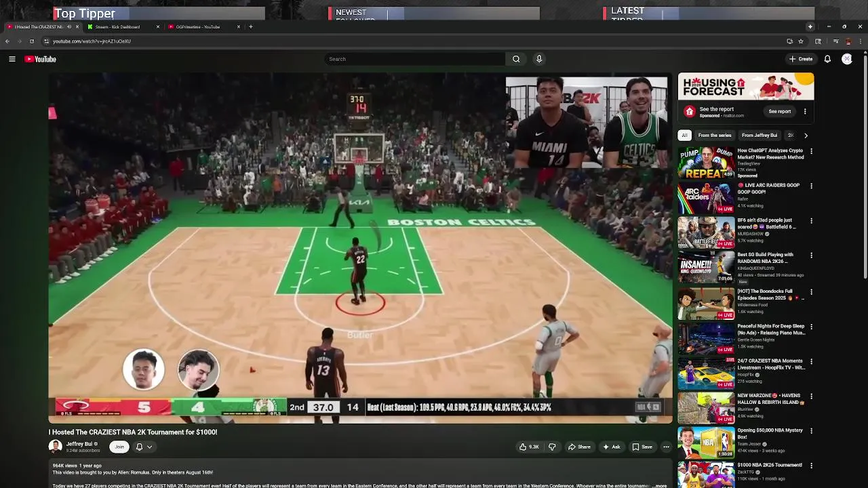Open Peaceful Nights For Deep Sleep title
Viewport: 868px width, 488px height.
coord(771,329)
